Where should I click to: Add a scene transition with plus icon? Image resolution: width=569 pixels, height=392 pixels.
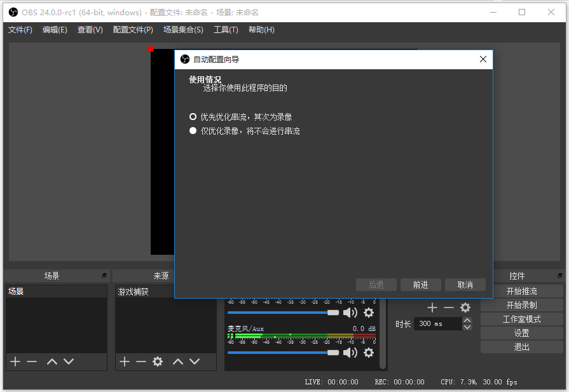pyautogui.click(x=432, y=307)
